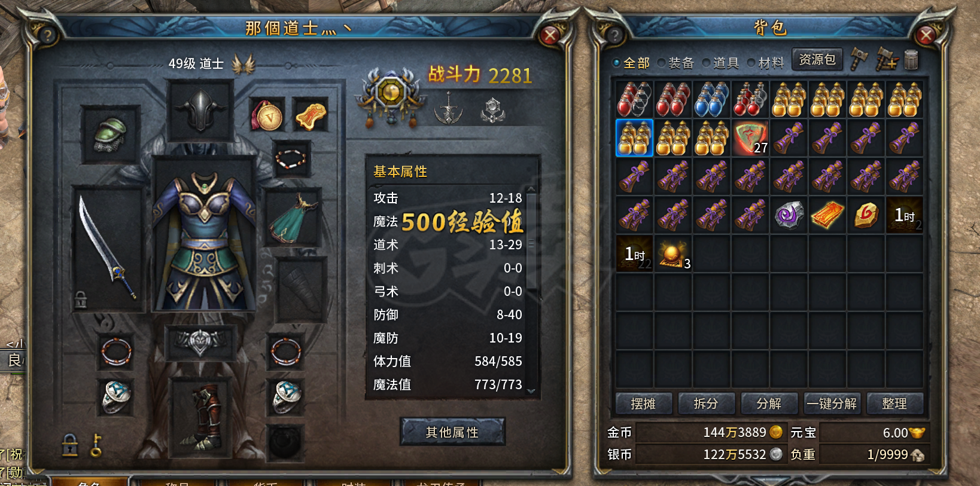Click the hammer repair icon in backpack
980x486 pixels.
[x=859, y=59]
